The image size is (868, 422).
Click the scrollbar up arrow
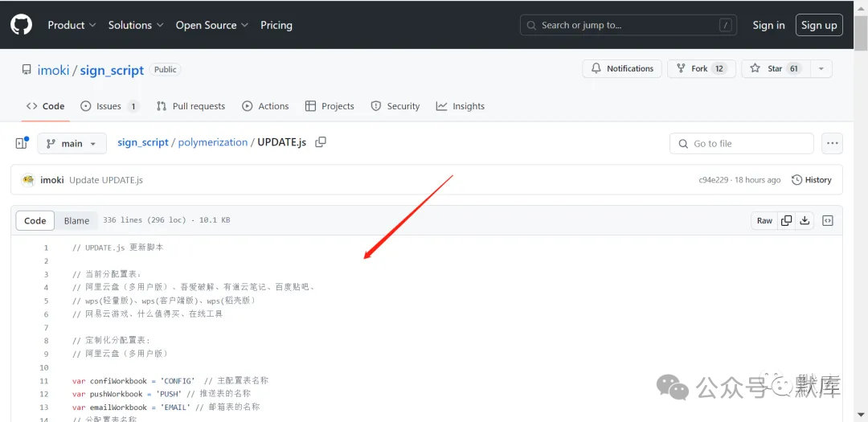coord(862,6)
